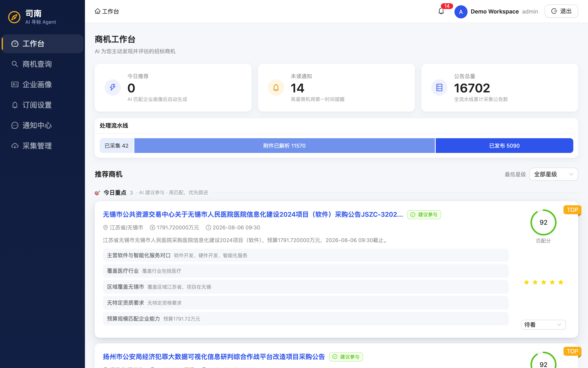Click the 无特定资质要求 reason row

pyautogui.click(x=306, y=303)
